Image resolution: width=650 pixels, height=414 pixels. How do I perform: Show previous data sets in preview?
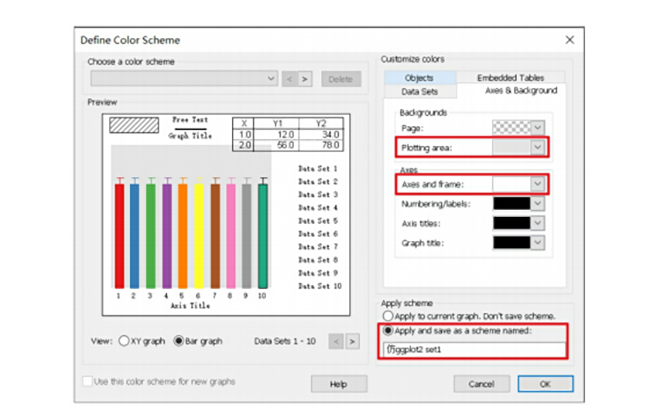tap(336, 341)
